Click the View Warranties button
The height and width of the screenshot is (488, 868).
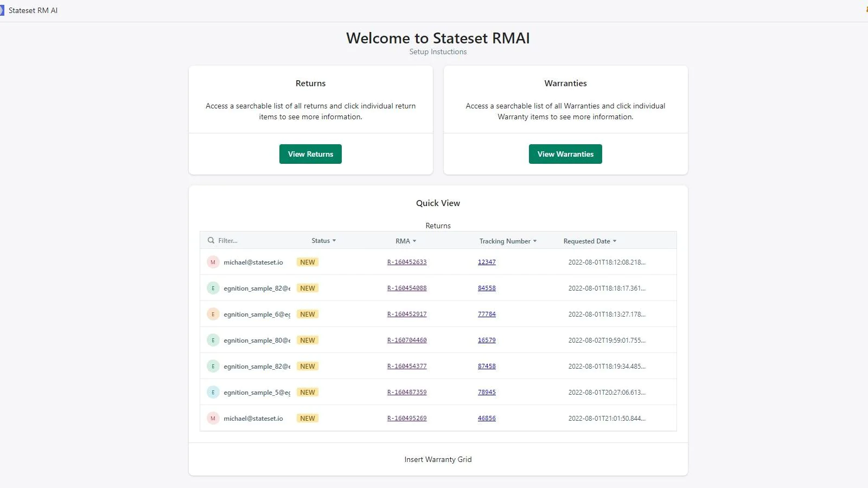565,154
